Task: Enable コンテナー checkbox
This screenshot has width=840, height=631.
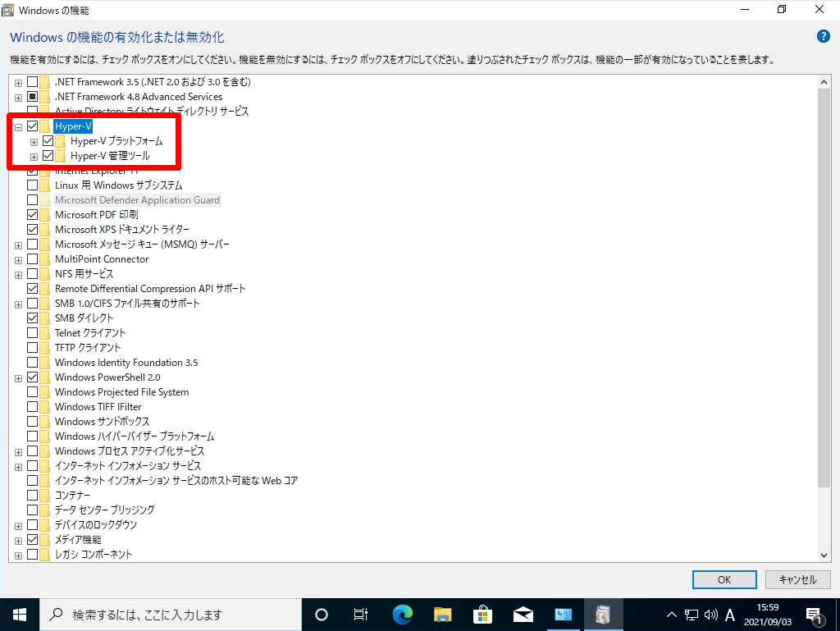Action: [32, 495]
